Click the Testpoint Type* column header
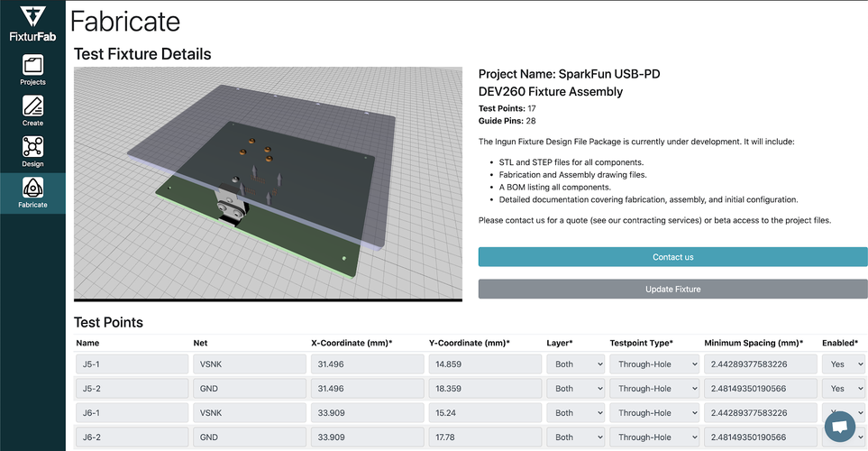This screenshot has width=868, height=451. pos(641,343)
